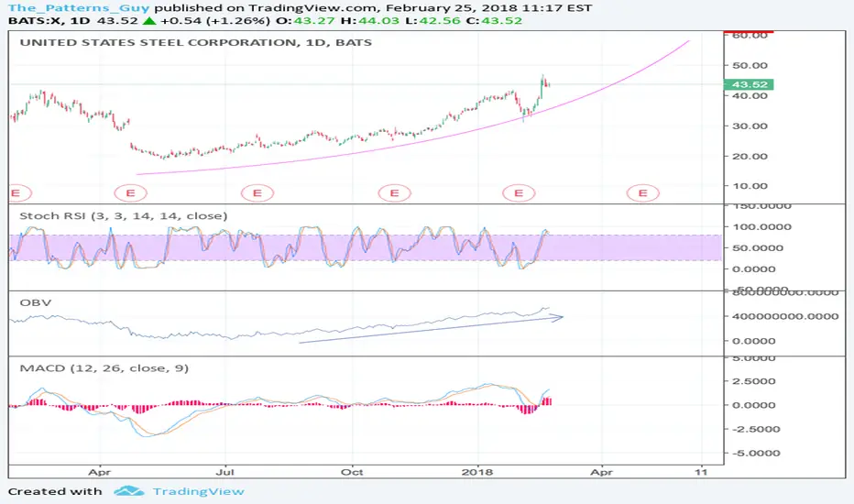Click the green 43.52 current price label
Viewport: 854px width, 504px height.
749,84
